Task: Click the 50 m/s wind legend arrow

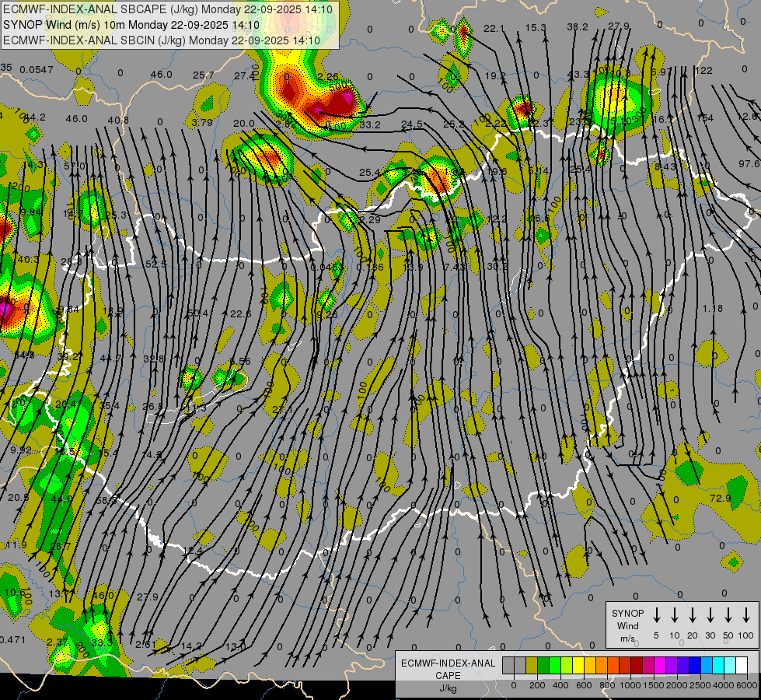Action: coord(728,615)
